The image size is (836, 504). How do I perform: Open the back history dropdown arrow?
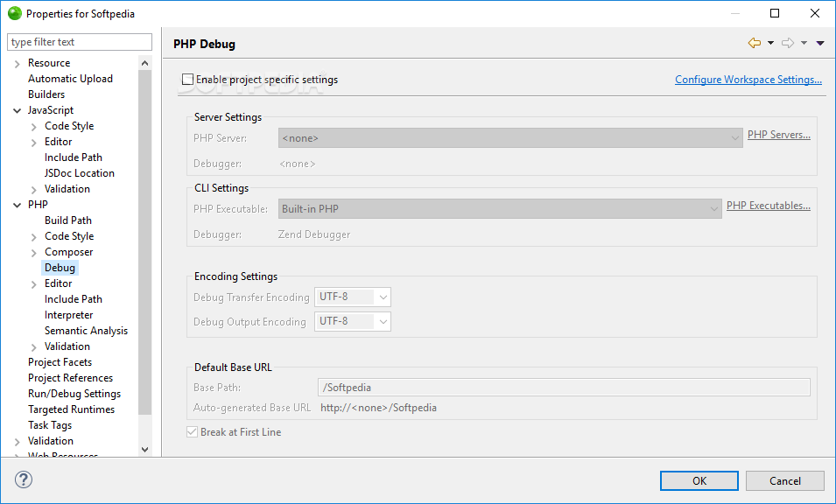770,43
